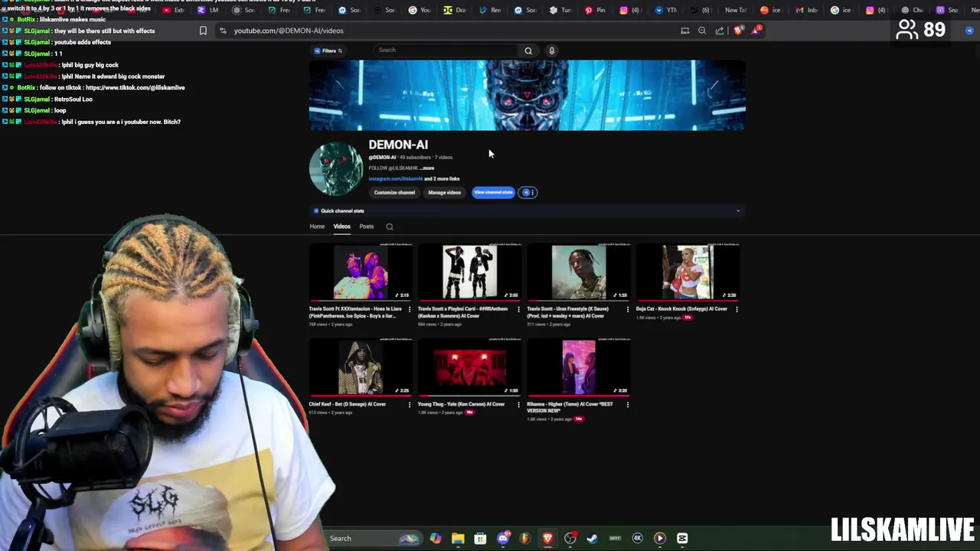The height and width of the screenshot is (551, 980).
Task: Click the Manage videos button
Action: (x=444, y=192)
